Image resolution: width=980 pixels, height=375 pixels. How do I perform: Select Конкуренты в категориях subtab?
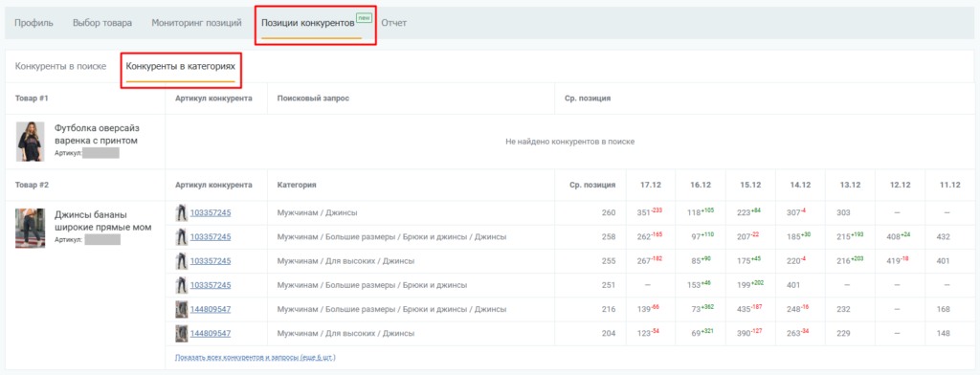point(181,66)
